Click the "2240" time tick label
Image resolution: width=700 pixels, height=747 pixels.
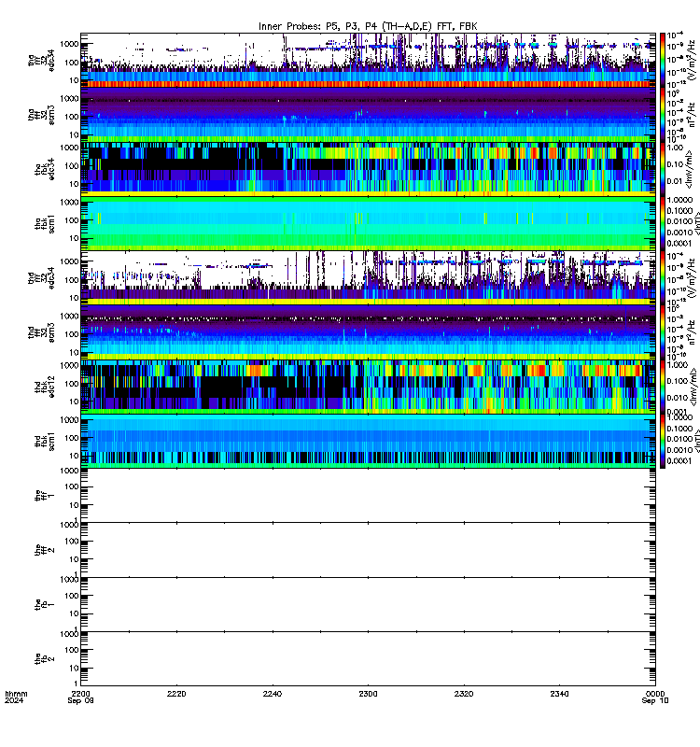[x=273, y=694]
